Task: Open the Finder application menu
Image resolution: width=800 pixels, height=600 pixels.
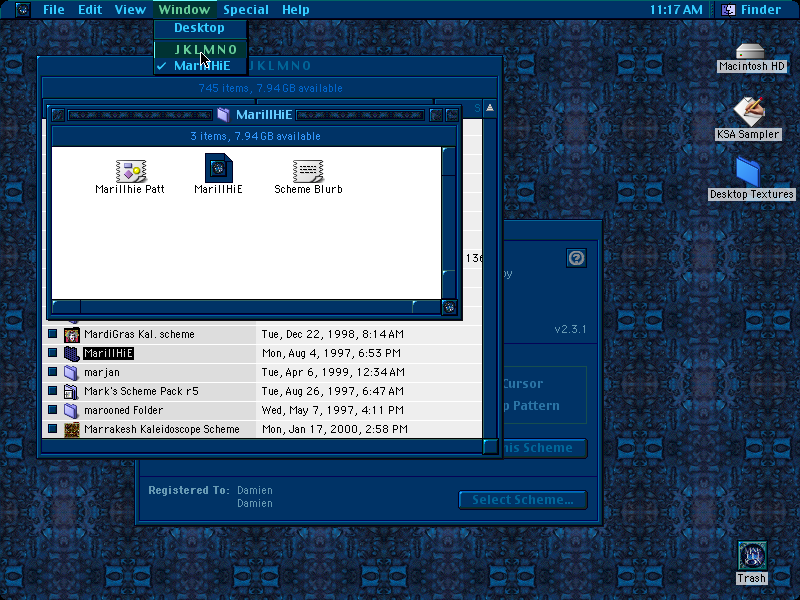Action: pyautogui.click(x=751, y=10)
